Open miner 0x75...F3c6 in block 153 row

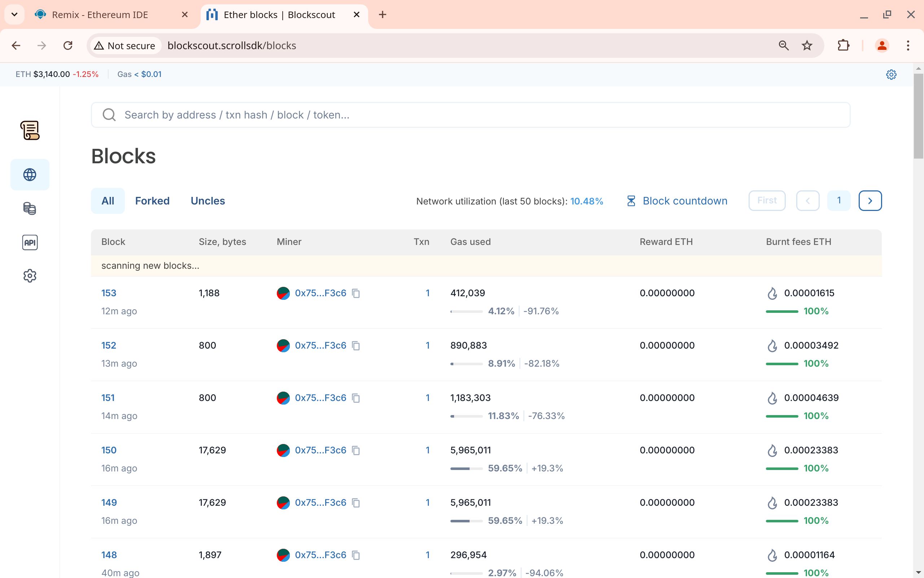[321, 293]
